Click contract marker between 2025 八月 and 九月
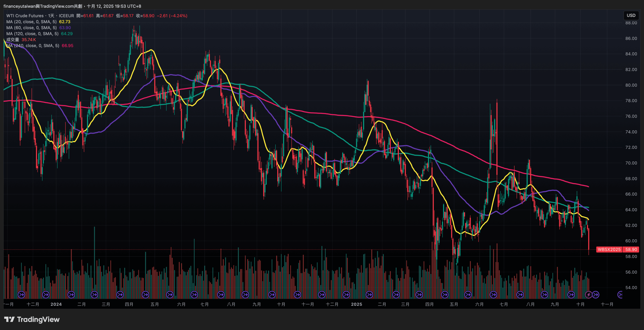The image size is (644, 330). (x=544, y=294)
